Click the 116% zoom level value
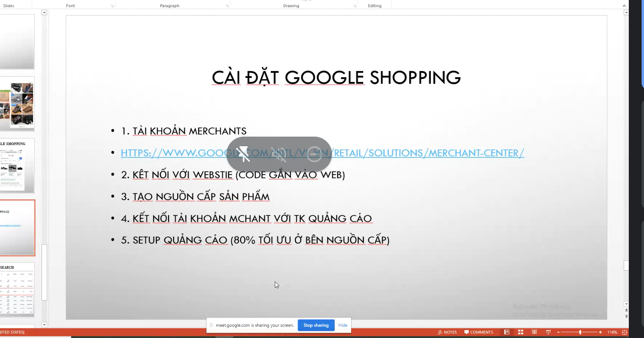Screen dimensions: 644x338 (x=612, y=332)
